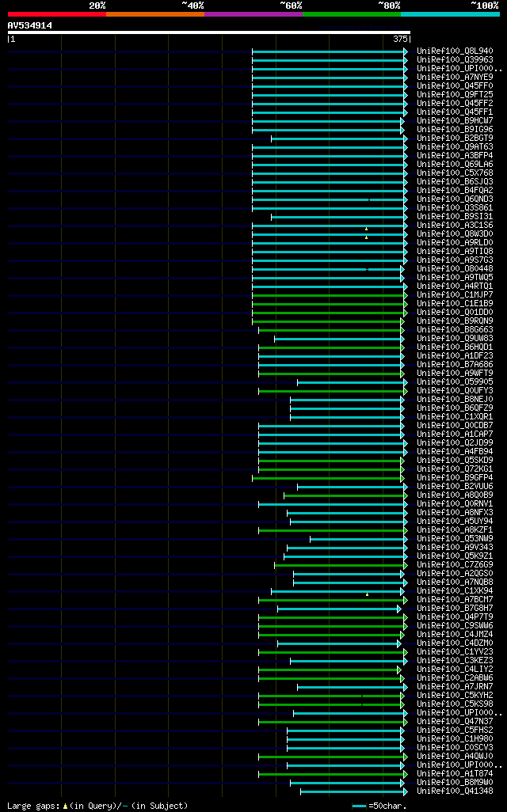Viewport: 507px width, 812px height.
Task: Click the arrowhead ending the Q45FF0 alignment
Action: click(x=406, y=86)
